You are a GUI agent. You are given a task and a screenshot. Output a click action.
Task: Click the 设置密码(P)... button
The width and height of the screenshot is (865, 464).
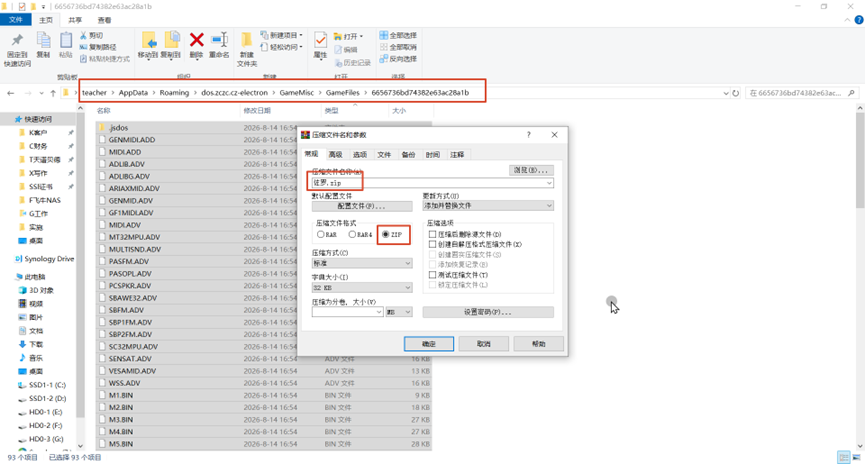(488, 312)
